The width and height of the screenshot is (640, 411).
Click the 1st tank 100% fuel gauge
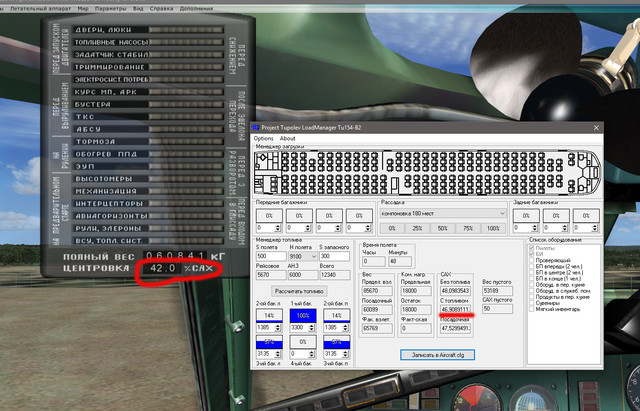(x=303, y=315)
